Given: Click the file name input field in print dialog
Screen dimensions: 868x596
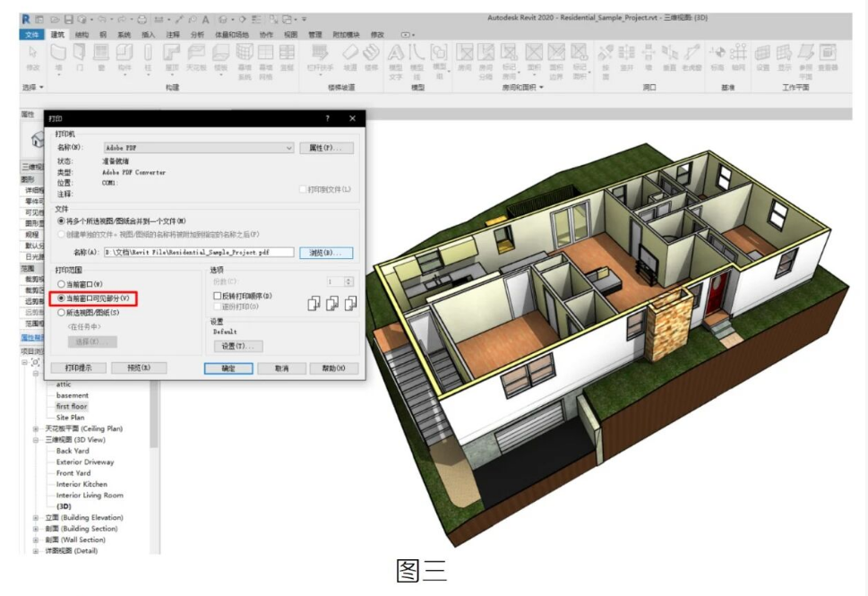Looking at the screenshot, I should coord(199,252).
